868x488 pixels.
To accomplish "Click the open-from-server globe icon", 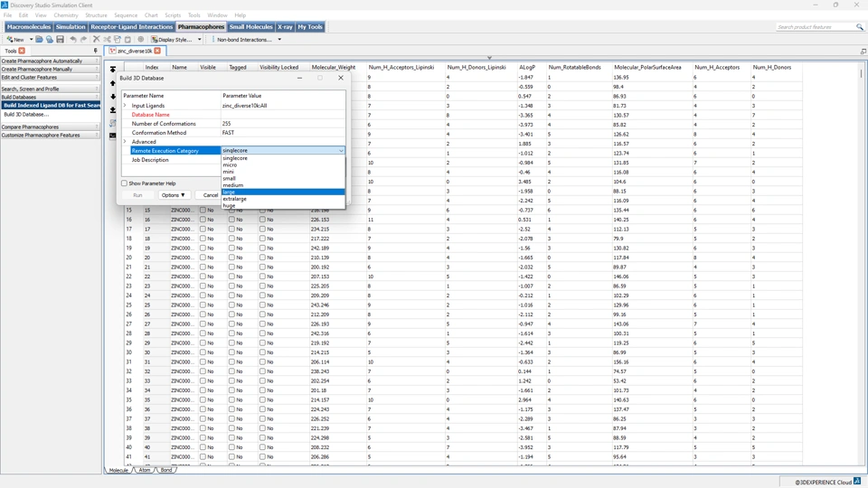I will (x=49, y=39).
